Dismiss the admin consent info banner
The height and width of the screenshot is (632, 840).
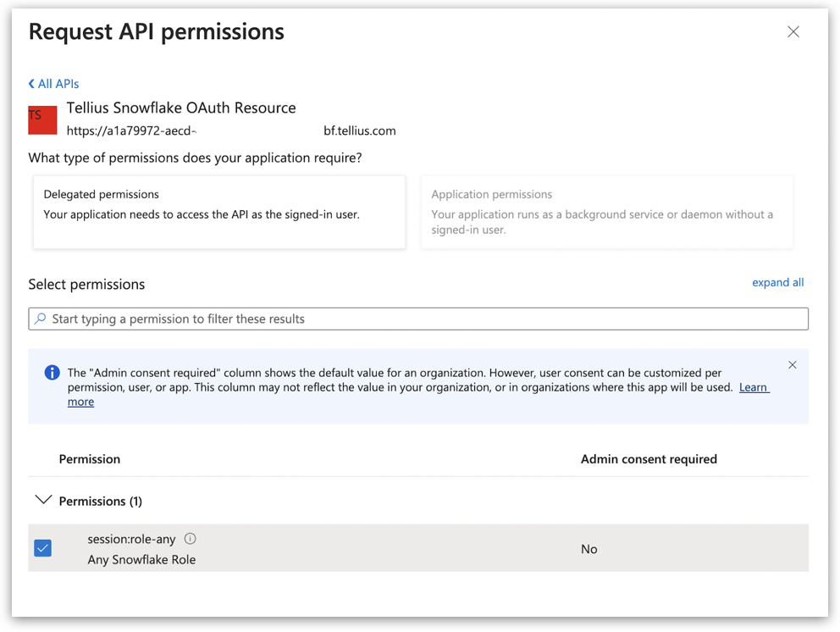[793, 365]
